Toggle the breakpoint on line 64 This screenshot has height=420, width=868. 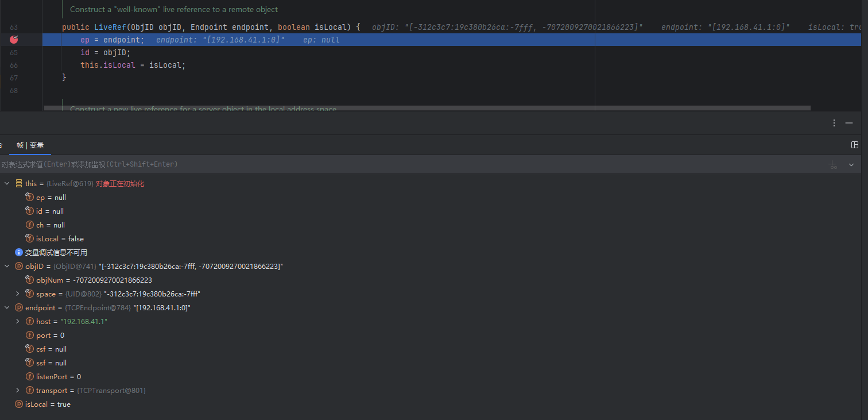click(x=14, y=40)
